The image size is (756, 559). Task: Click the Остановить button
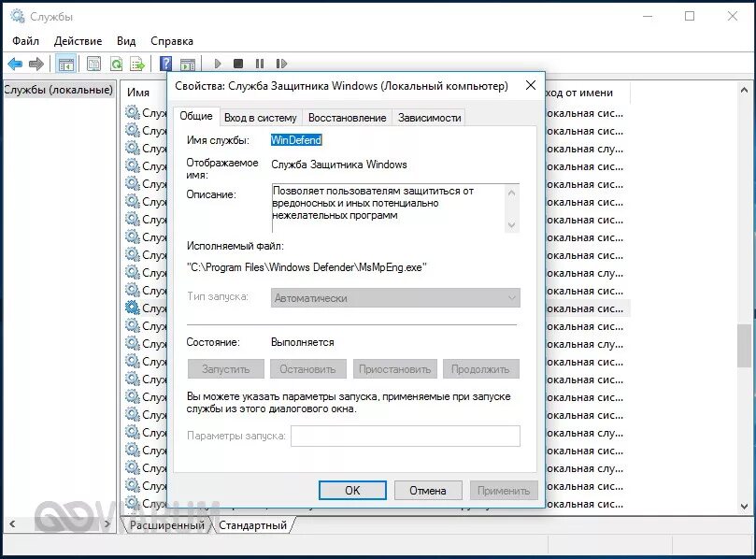coord(307,369)
